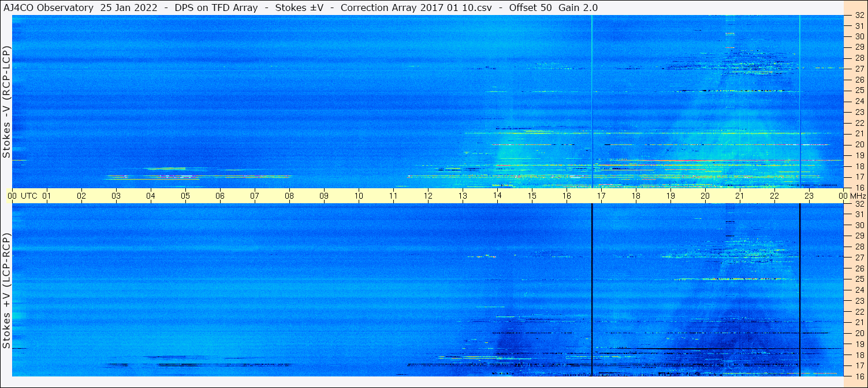This screenshot has height=388, width=868.
Task: Click the 24 MHz label in Stokes +V panel
Action: 859,290
